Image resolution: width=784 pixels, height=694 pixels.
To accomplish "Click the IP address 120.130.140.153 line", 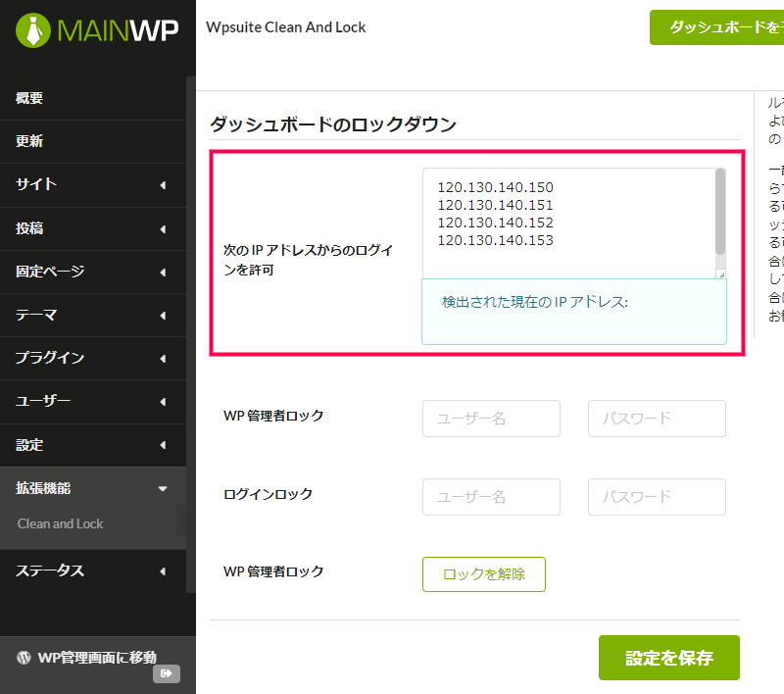I will tap(496, 240).
